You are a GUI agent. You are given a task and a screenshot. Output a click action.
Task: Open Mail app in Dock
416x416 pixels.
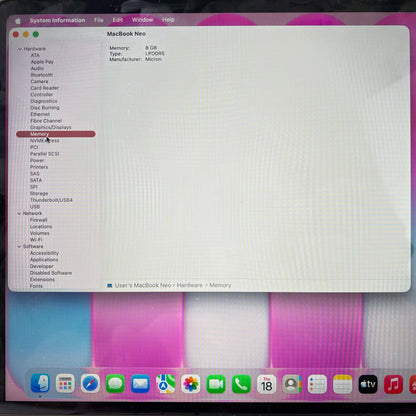click(x=140, y=383)
